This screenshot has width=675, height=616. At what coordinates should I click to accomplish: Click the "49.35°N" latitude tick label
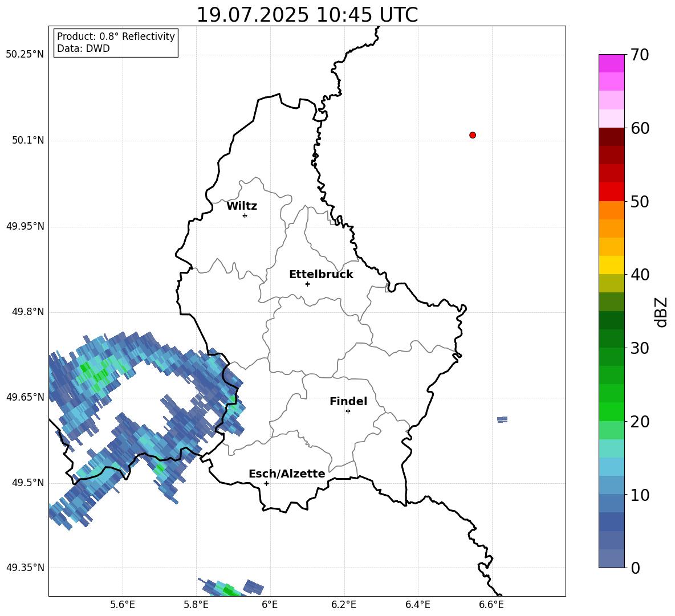click(25, 568)
